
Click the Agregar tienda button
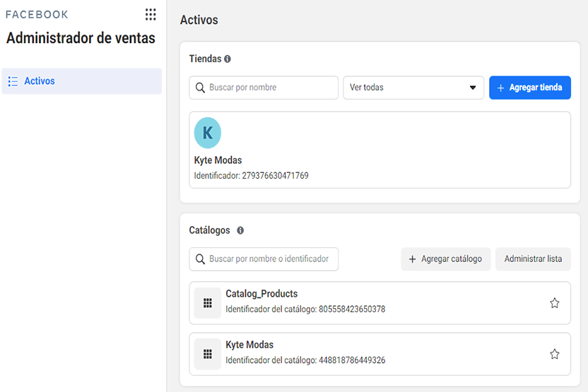(530, 88)
